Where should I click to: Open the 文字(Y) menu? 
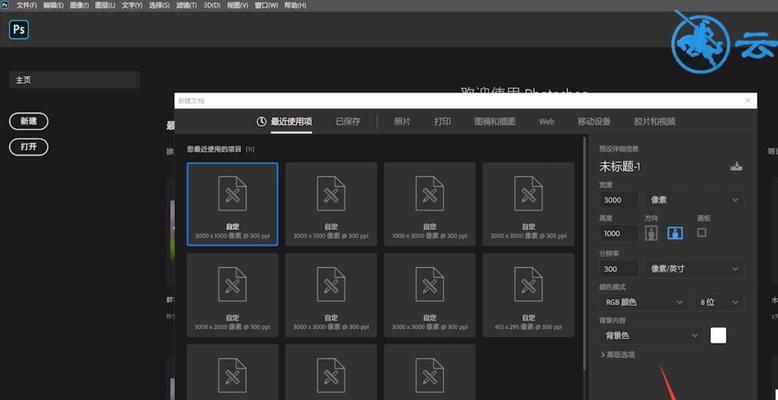pyautogui.click(x=132, y=5)
